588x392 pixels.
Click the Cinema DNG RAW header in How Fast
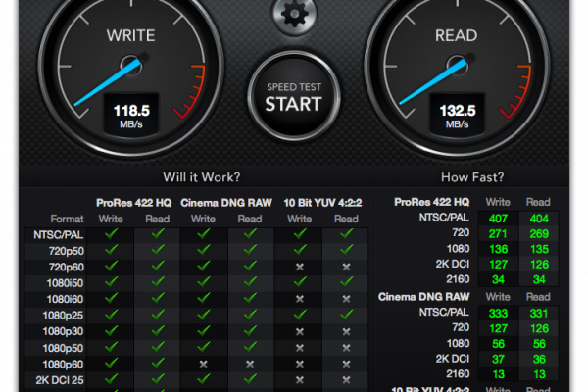(x=432, y=296)
